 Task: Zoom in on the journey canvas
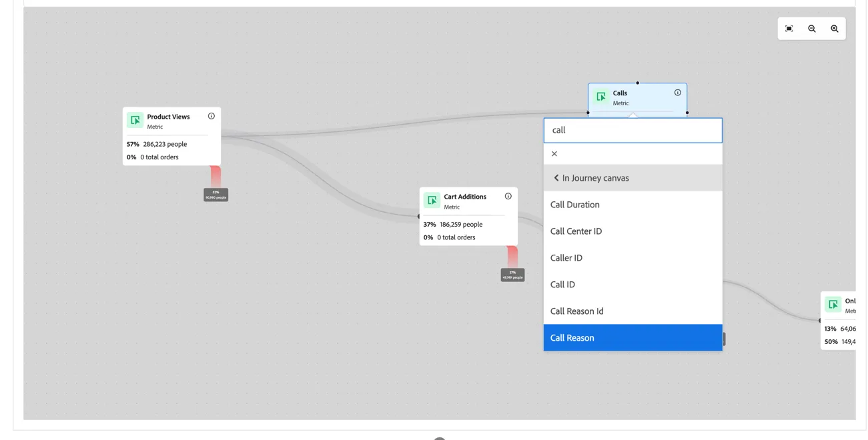[x=835, y=29]
